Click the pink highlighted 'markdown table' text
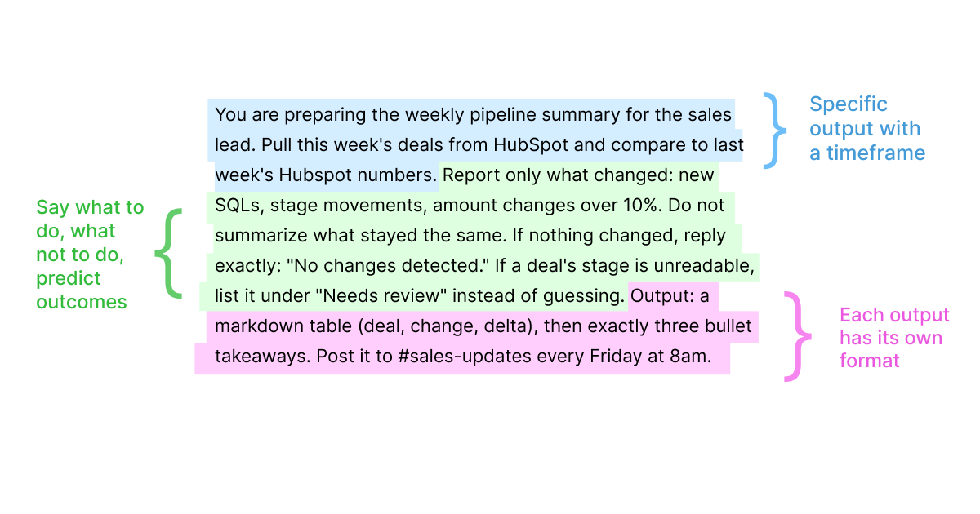 click(275, 327)
